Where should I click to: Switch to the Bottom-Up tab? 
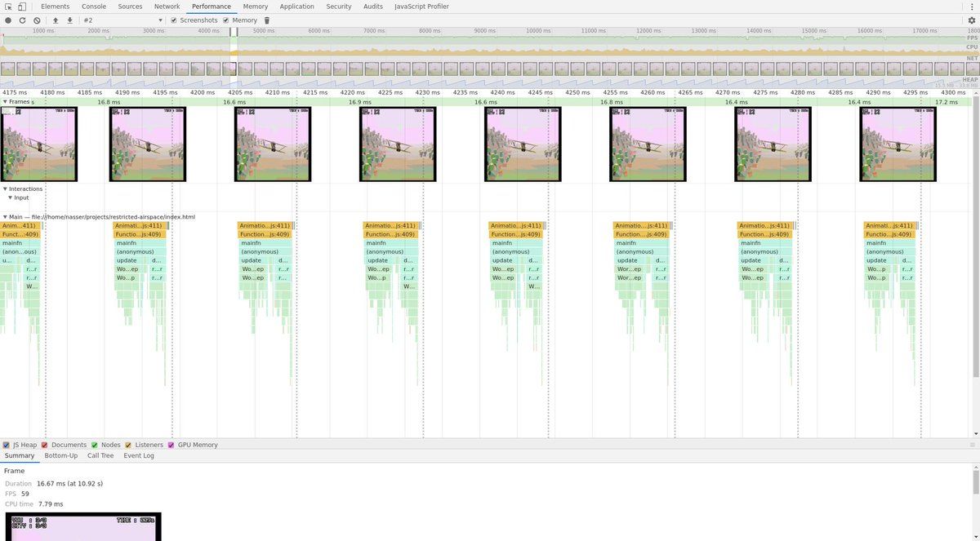[61, 456]
